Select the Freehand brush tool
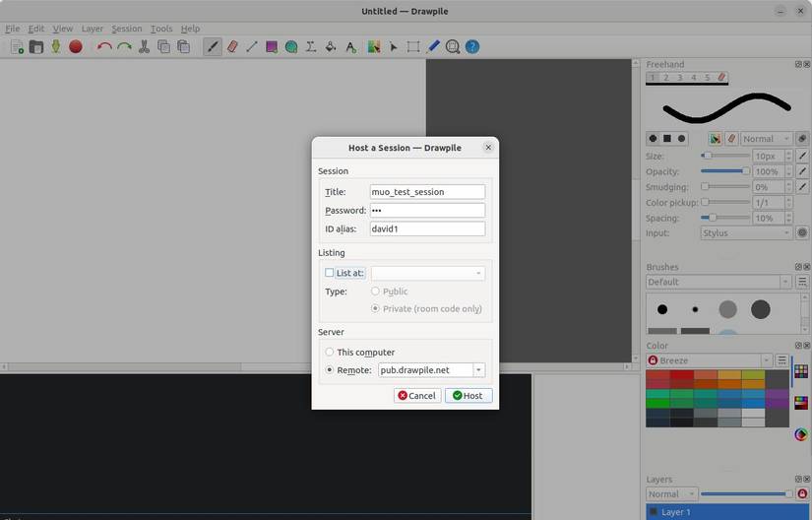The width and height of the screenshot is (812, 520). (x=213, y=46)
